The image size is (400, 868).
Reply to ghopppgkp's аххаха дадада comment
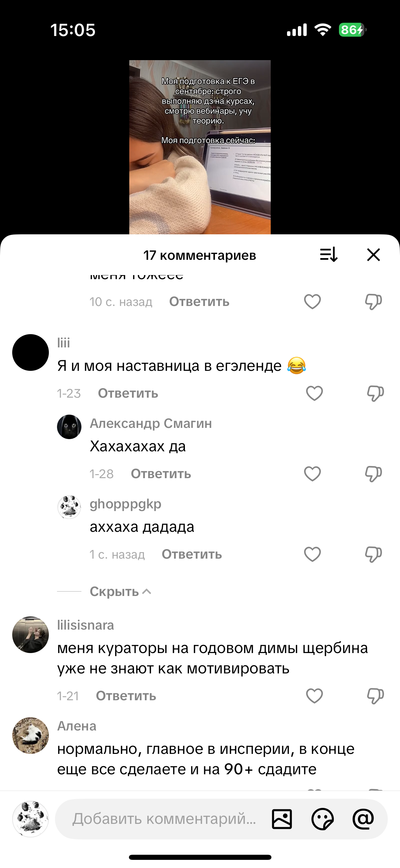point(192,554)
